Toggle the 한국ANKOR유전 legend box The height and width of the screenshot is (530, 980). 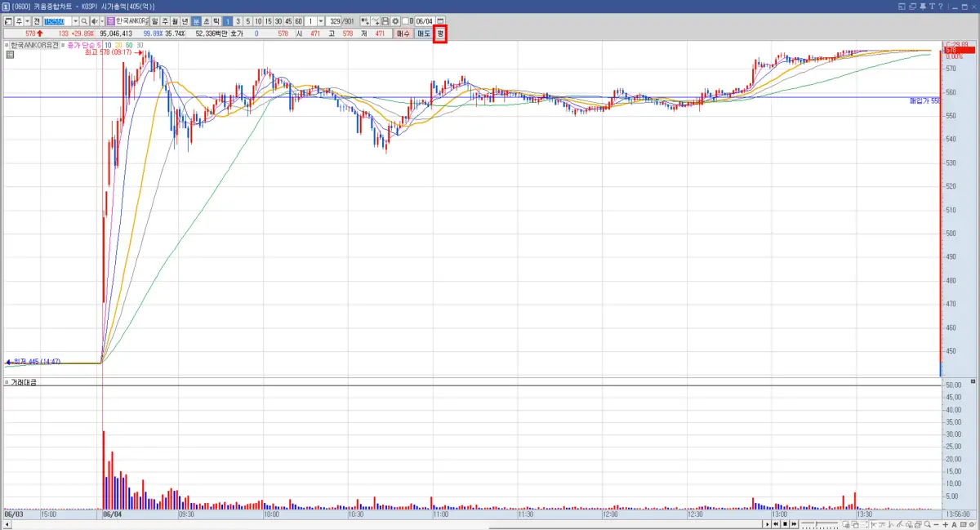[7, 45]
